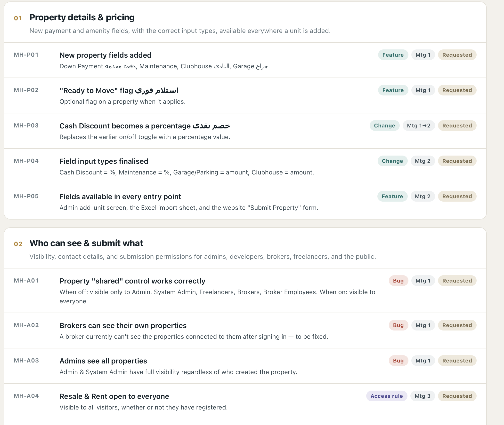The image size is (504, 425).
Task: Click the Mtg 3 badge on MH-A04
Action: 423,396
